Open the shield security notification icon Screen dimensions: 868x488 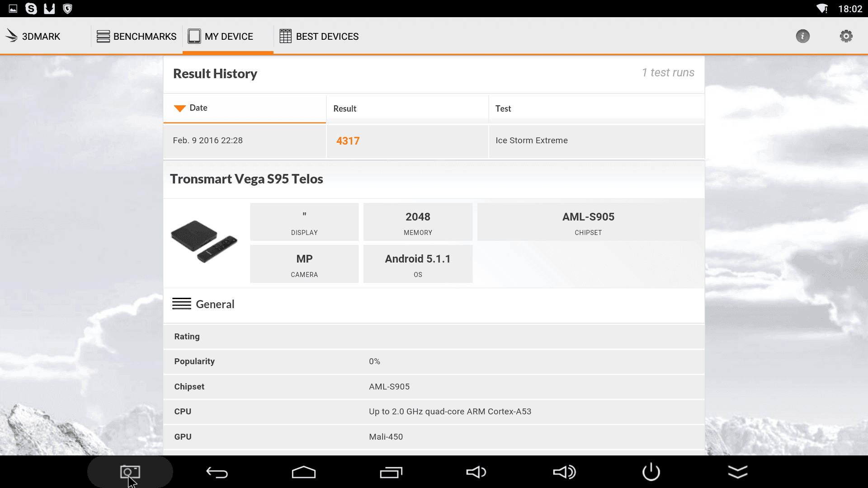click(x=67, y=9)
